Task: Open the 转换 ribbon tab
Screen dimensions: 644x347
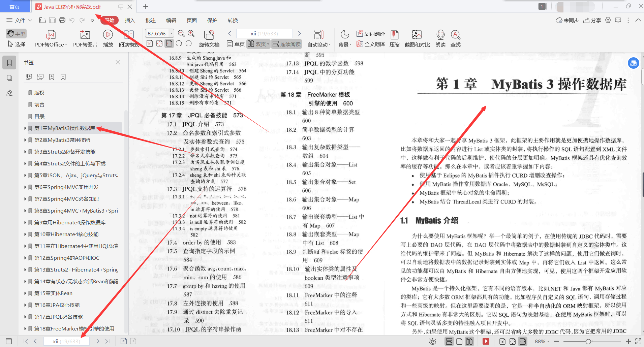Action: (x=233, y=20)
